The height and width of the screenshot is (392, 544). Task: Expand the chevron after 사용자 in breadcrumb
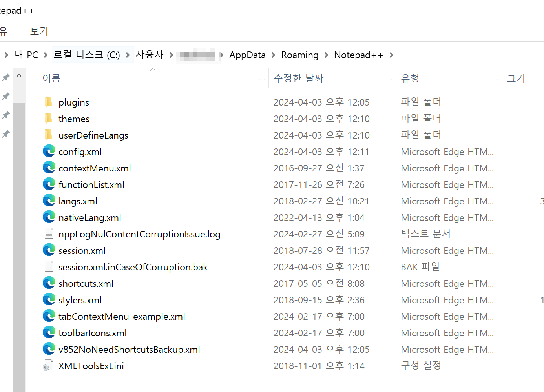[171, 55]
